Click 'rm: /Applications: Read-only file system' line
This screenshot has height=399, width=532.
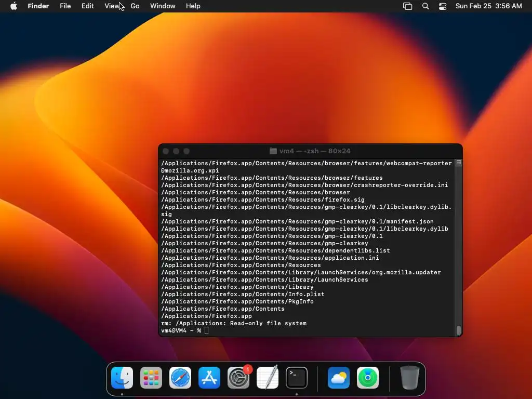(234, 323)
